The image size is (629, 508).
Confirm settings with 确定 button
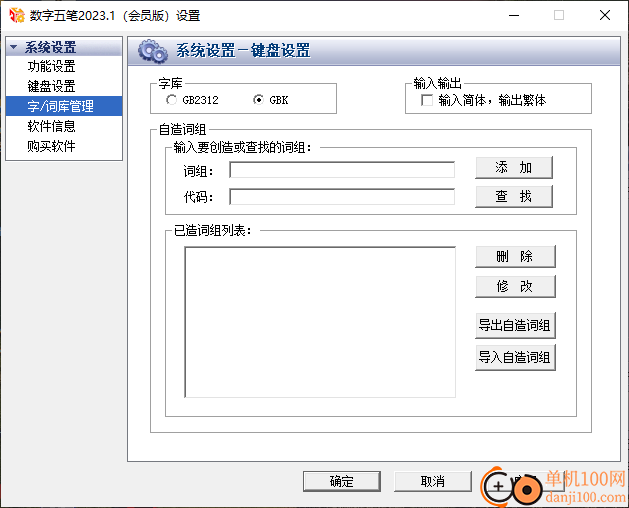tap(342, 481)
